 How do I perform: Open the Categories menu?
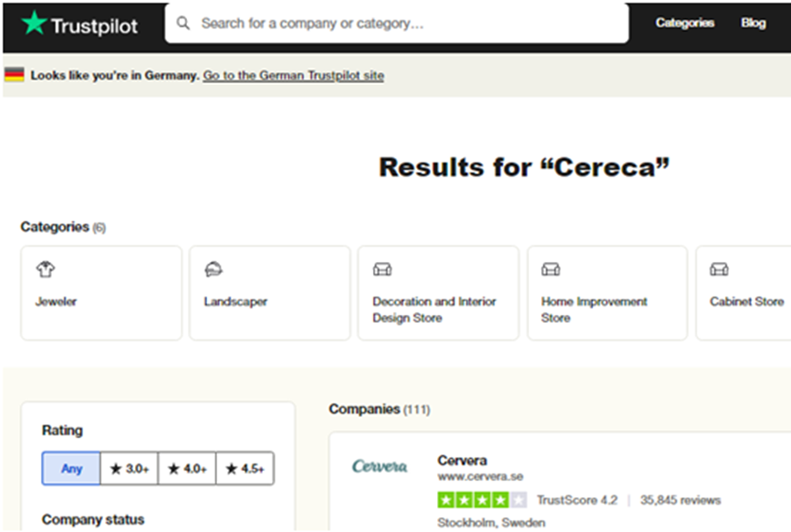click(684, 23)
